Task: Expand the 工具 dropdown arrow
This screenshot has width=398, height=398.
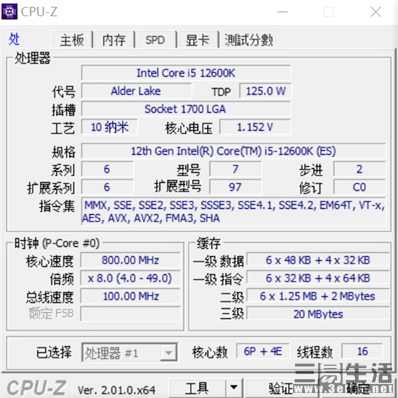Action: click(234, 388)
